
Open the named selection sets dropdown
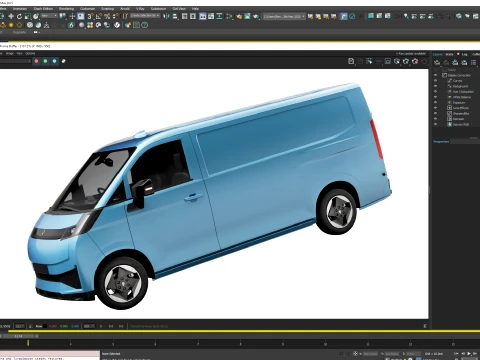[x=145, y=16]
